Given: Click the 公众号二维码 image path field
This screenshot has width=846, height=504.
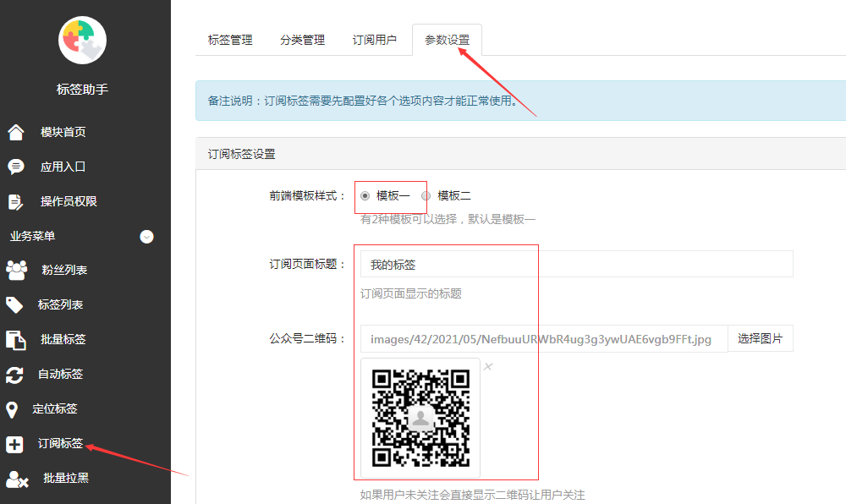Looking at the screenshot, I should (544, 338).
